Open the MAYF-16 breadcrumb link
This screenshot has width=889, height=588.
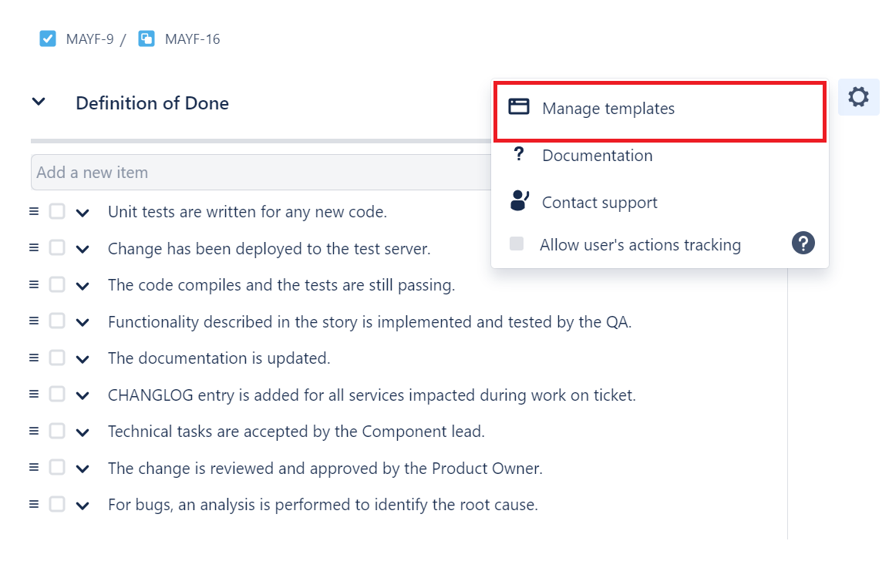tap(192, 39)
